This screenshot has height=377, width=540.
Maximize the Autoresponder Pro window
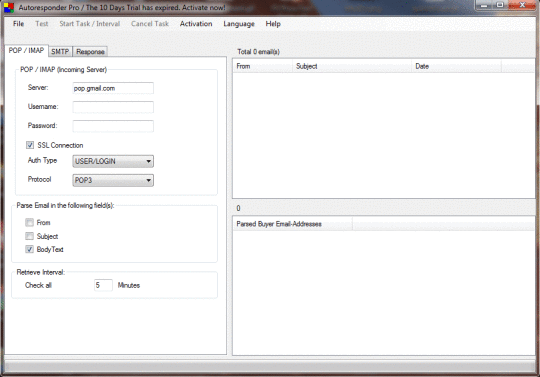click(500, 5)
